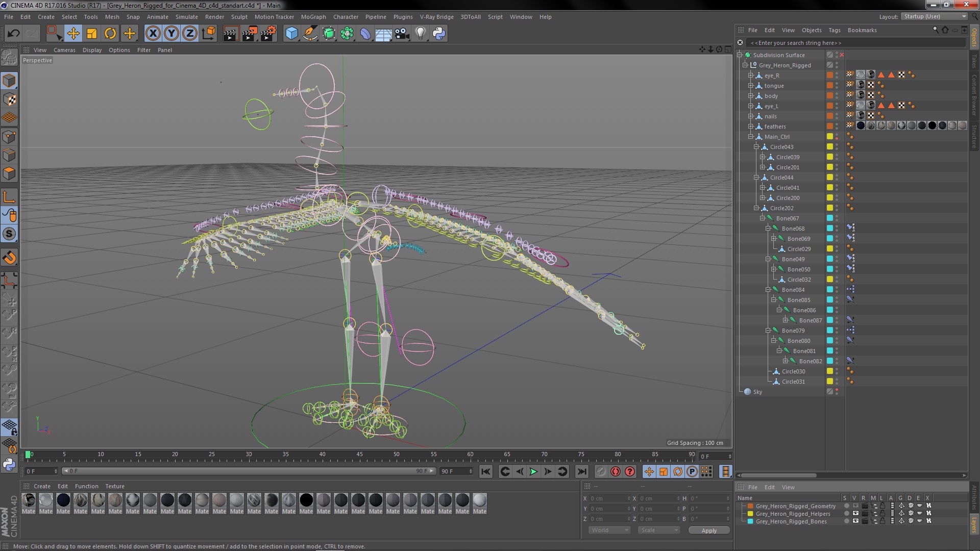Toggle Z axis lock
The width and height of the screenshot is (980, 551).
(190, 34)
